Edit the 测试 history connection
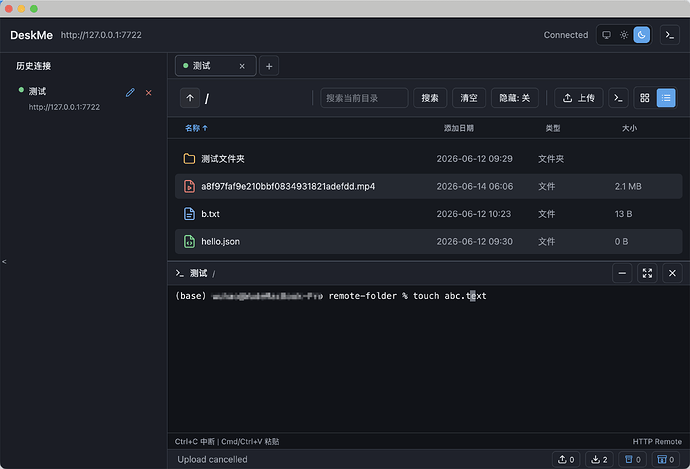This screenshot has height=469, width=690. pos(130,92)
